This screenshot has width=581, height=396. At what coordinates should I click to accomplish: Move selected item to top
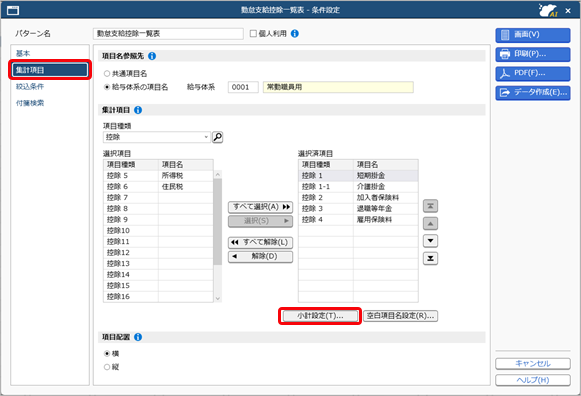(430, 206)
